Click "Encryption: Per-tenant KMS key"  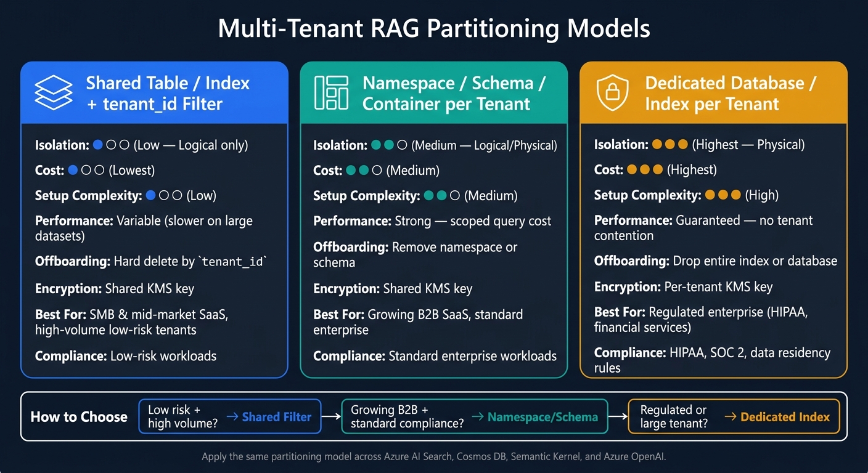(x=684, y=286)
